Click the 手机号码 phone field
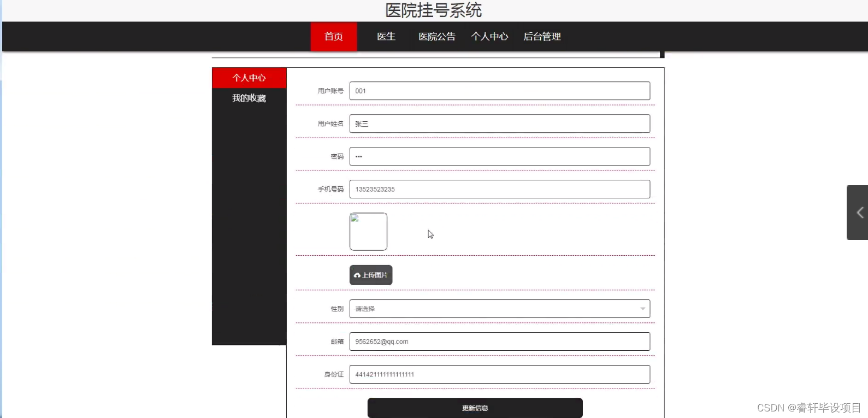Screen dimensions: 868x418 click(500, 189)
